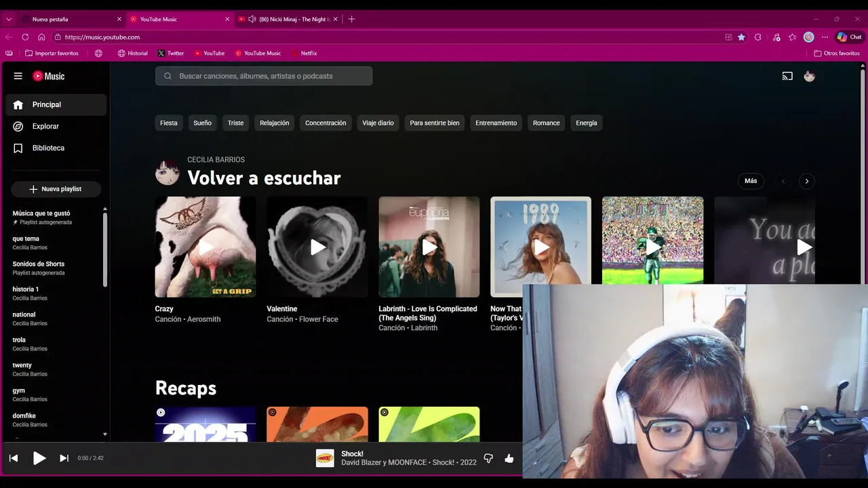Click the YouTube Music logo
The width and height of the screenshot is (868, 488).
pos(49,77)
